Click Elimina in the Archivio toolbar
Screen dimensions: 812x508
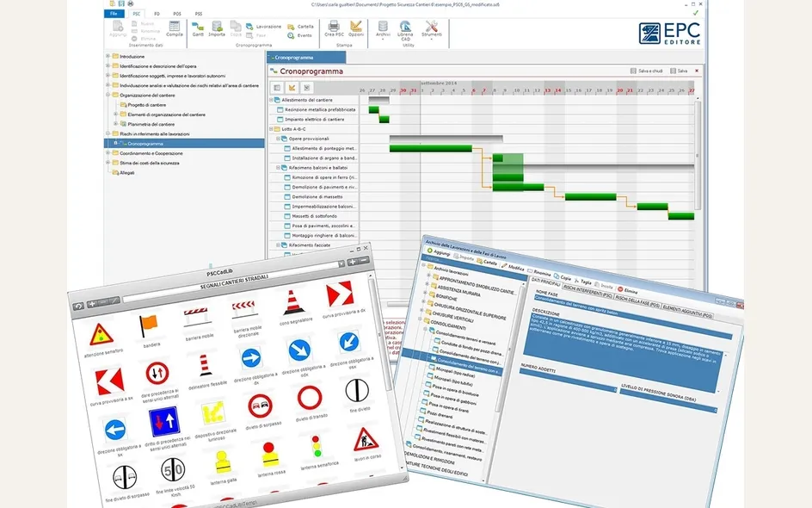[x=627, y=291]
